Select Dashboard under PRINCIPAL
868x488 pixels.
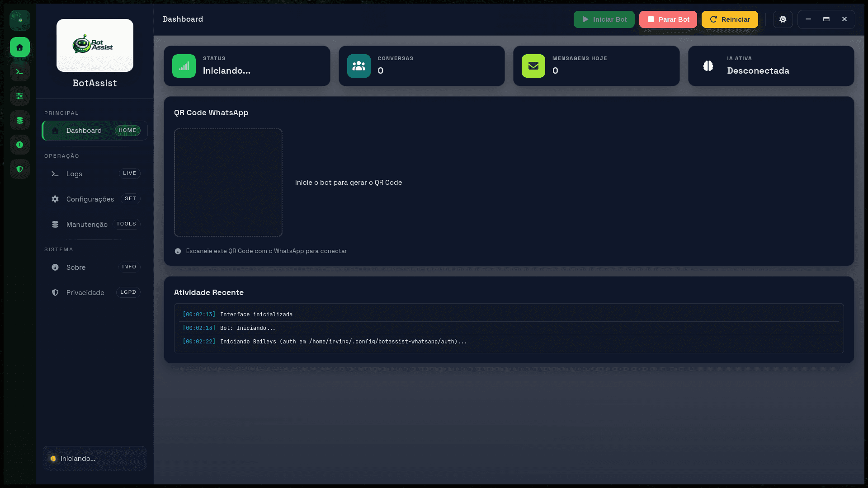tap(94, 131)
